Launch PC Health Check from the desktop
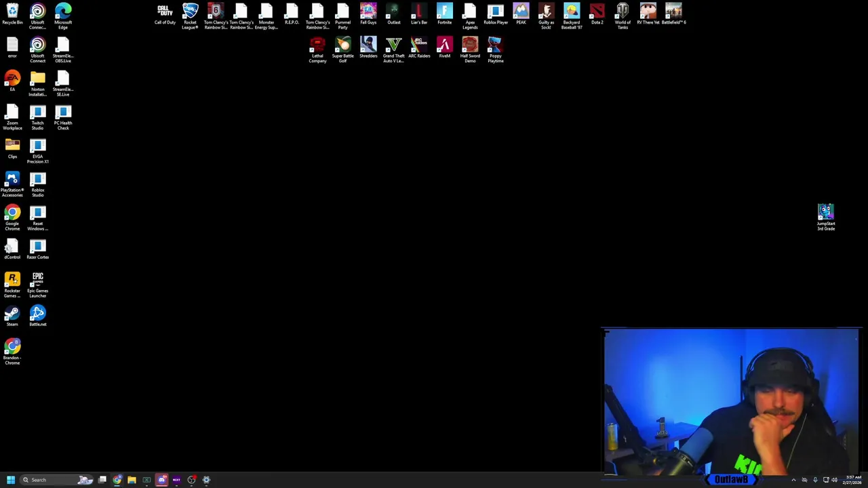 click(63, 118)
